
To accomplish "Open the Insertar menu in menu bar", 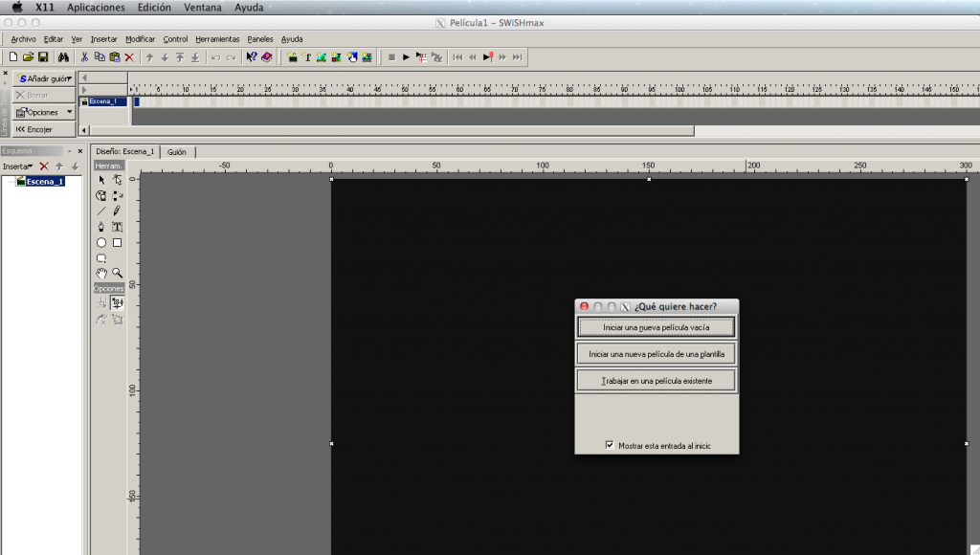I will pyautogui.click(x=103, y=38).
